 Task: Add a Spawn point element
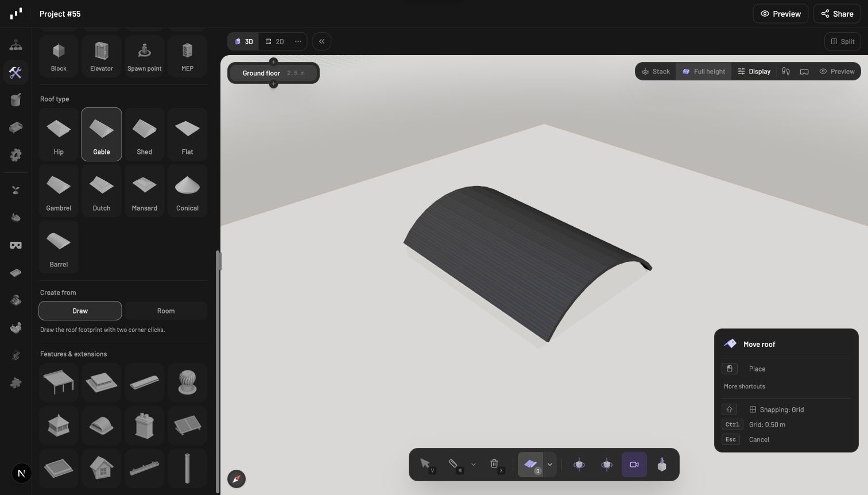(145, 56)
